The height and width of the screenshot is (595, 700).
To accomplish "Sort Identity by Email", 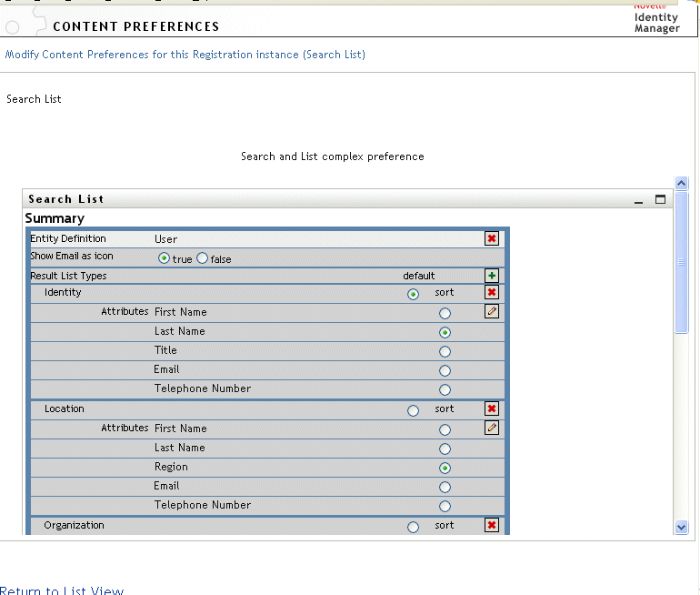I will [445, 371].
